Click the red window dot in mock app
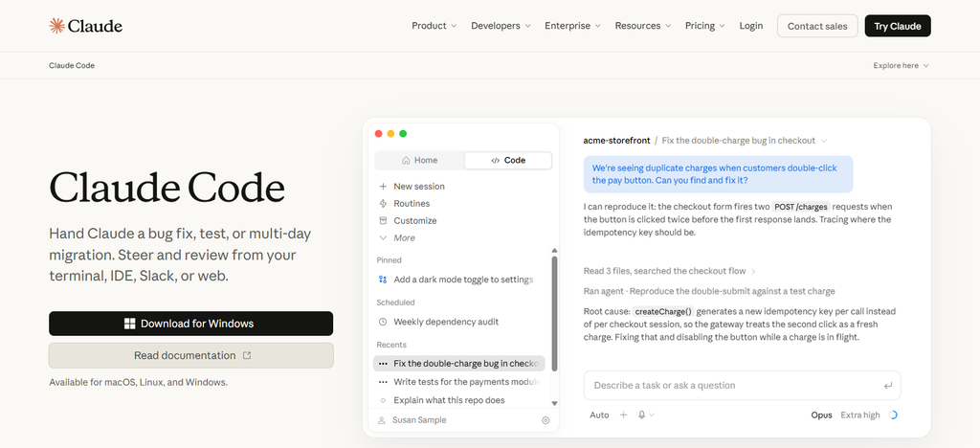980x448 pixels. pyautogui.click(x=378, y=134)
